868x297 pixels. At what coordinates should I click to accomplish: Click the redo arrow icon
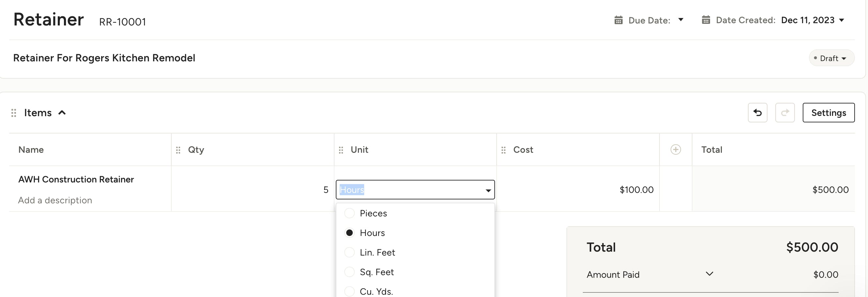[784, 113]
